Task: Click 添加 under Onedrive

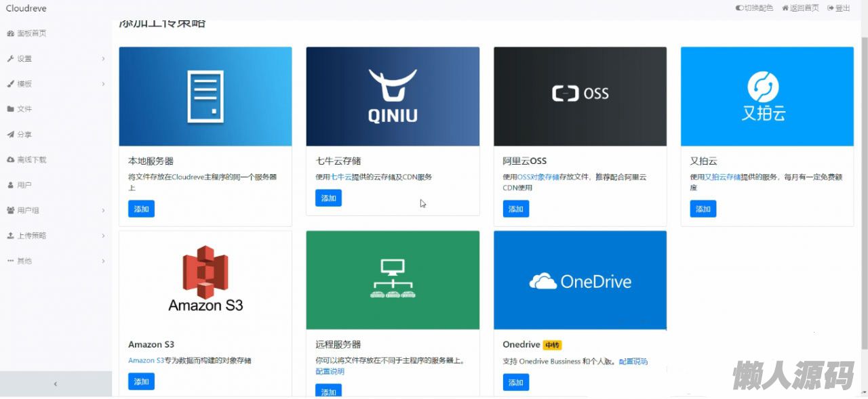Action: [x=516, y=382]
